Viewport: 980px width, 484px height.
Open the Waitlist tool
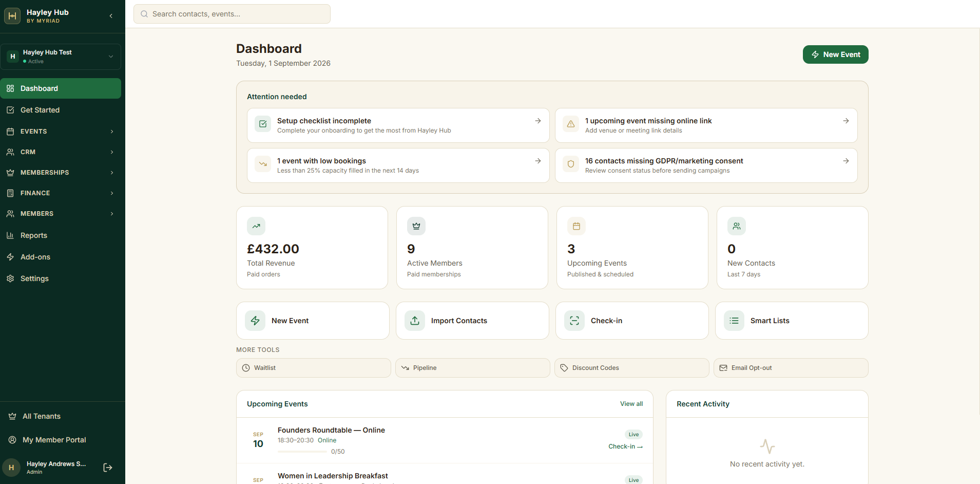coord(314,368)
